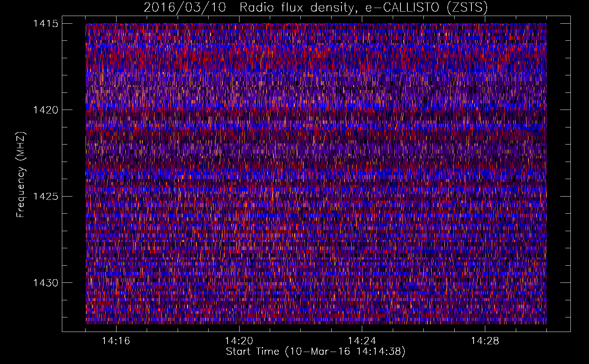Image resolution: width=589 pixels, height=364 pixels.
Task: Click the 1420 frequency tick label
Action: click(x=46, y=110)
